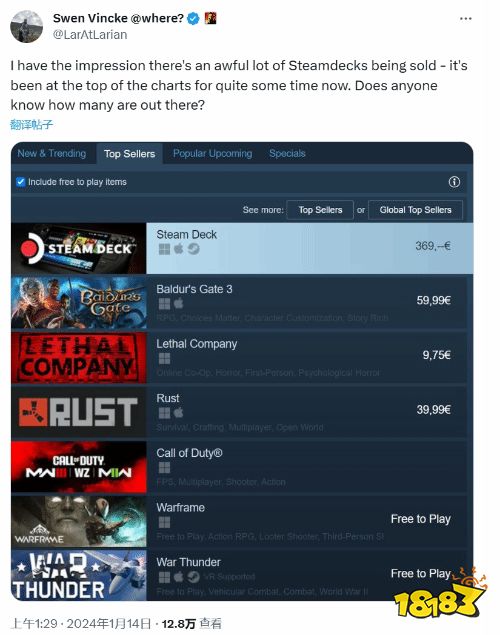The image size is (500, 635).
Task: Click the Steam icon under War Thunder
Action: (x=194, y=576)
